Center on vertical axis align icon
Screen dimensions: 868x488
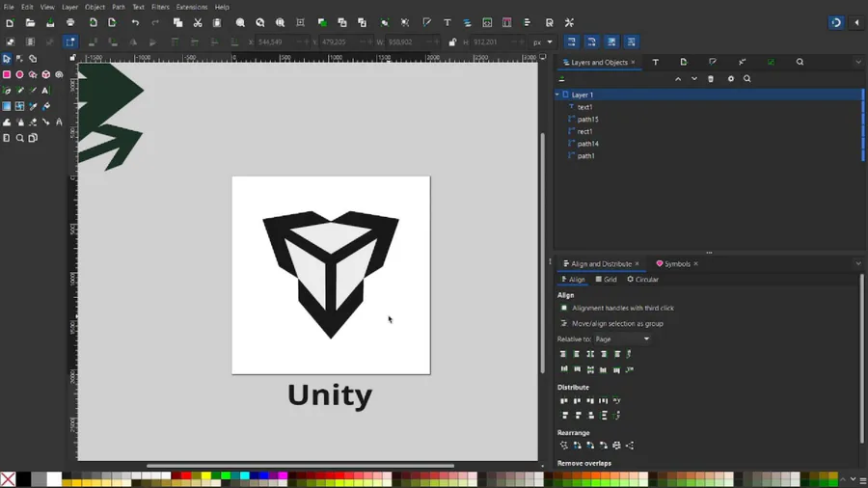tap(590, 354)
